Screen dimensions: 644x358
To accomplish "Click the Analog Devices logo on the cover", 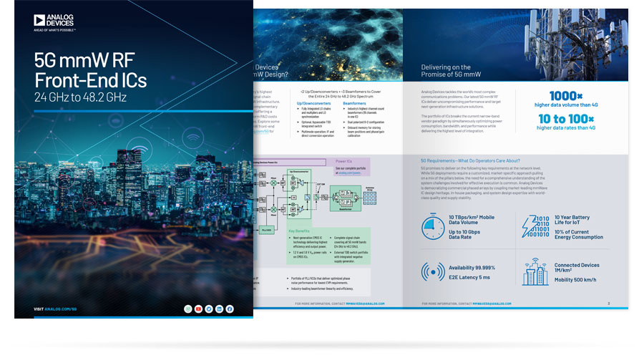I will [54, 23].
